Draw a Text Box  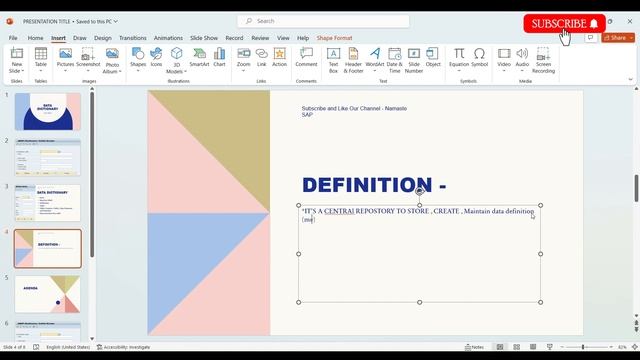tap(333, 60)
